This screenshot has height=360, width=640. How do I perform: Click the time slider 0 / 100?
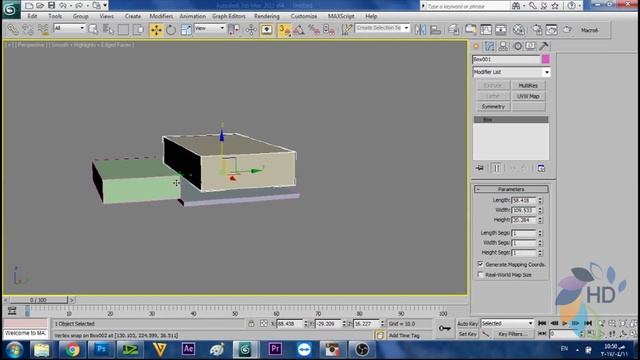point(38,300)
